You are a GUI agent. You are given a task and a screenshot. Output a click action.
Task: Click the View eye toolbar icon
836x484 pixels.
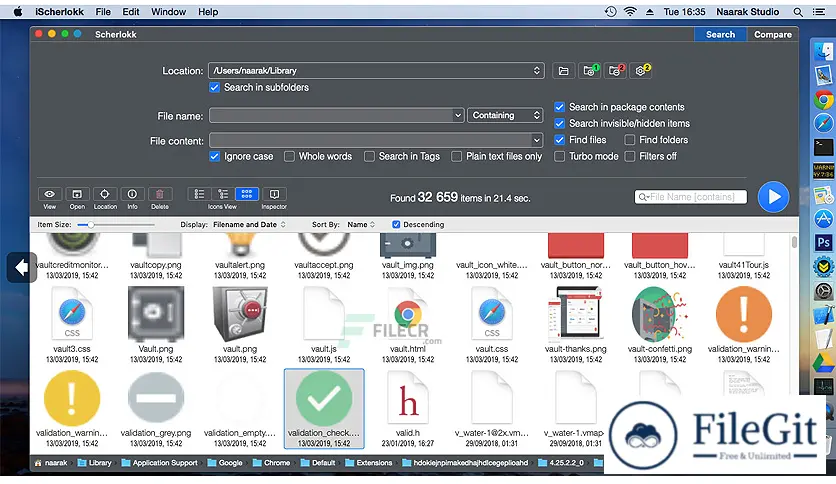(50, 194)
